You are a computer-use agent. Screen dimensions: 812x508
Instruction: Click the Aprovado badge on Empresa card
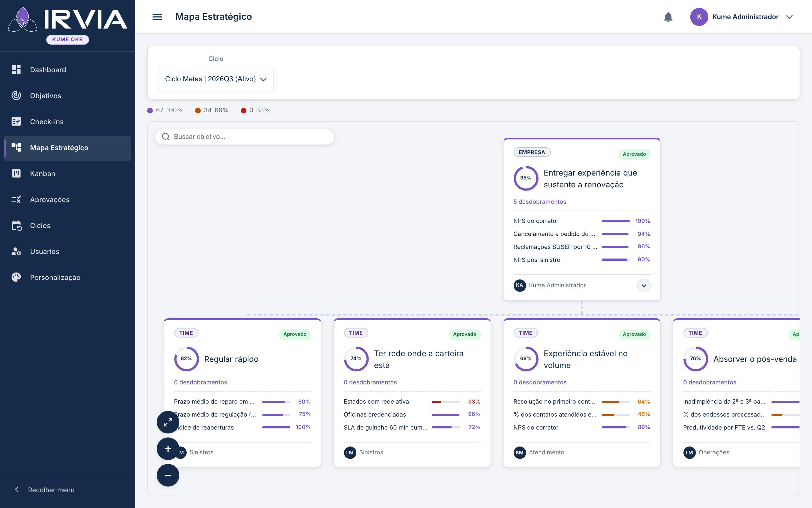634,154
